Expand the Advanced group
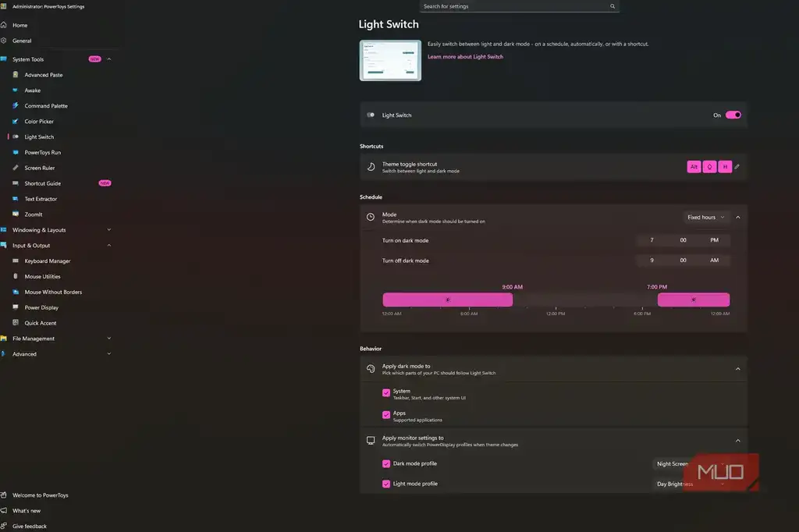The height and width of the screenshot is (532, 799). (109, 353)
